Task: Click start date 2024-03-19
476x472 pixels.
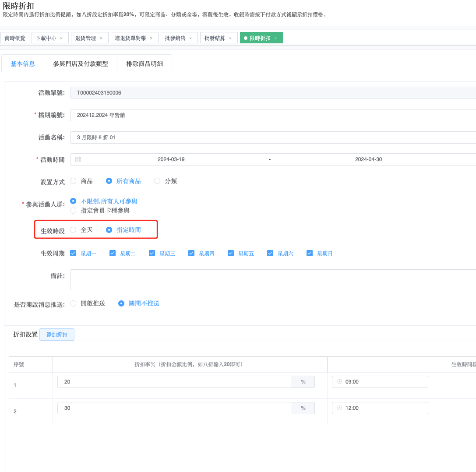Action: pyautogui.click(x=171, y=159)
